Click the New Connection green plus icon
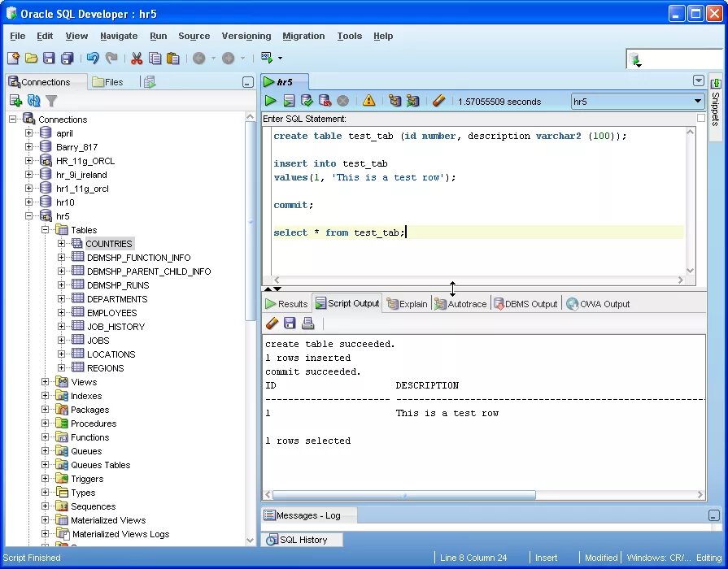Viewport: 728px width, 569px height. tap(15, 101)
